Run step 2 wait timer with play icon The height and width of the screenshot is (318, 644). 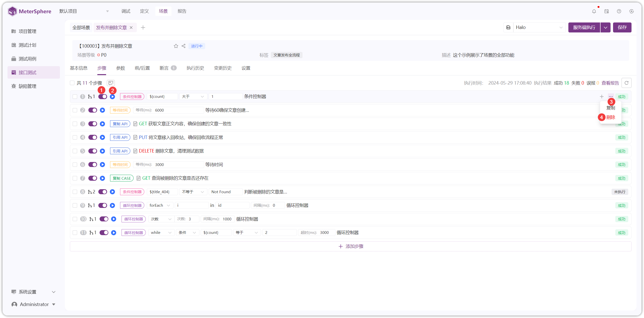click(102, 110)
